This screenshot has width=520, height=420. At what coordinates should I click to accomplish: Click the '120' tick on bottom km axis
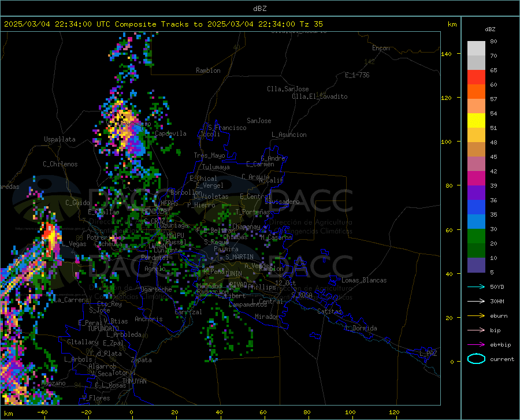pos(394,412)
